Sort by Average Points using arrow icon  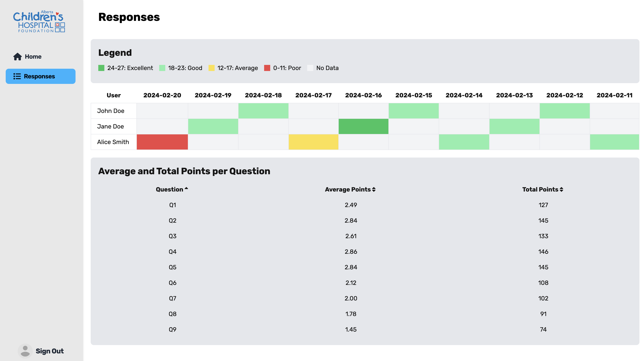[x=374, y=189]
